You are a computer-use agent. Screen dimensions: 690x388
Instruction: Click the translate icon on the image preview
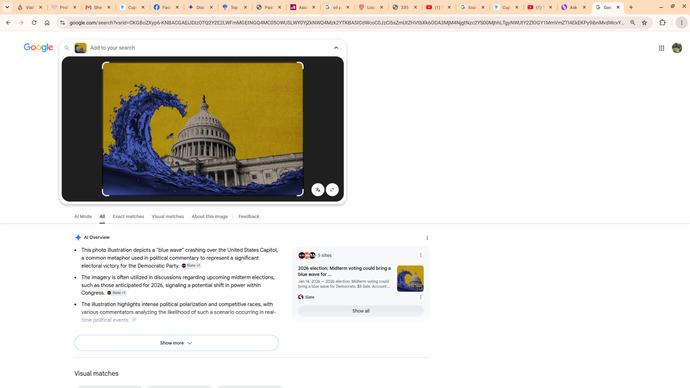tap(318, 190)
